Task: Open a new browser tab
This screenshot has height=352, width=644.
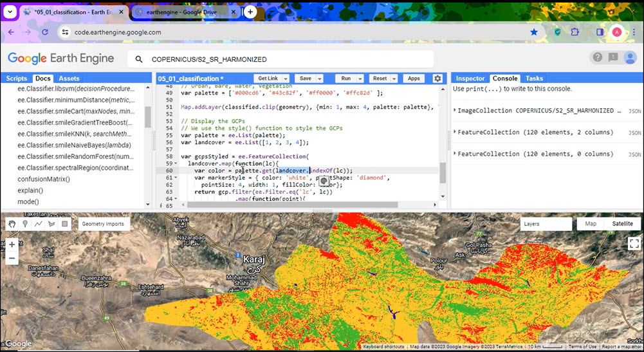Action: (250, 12)
